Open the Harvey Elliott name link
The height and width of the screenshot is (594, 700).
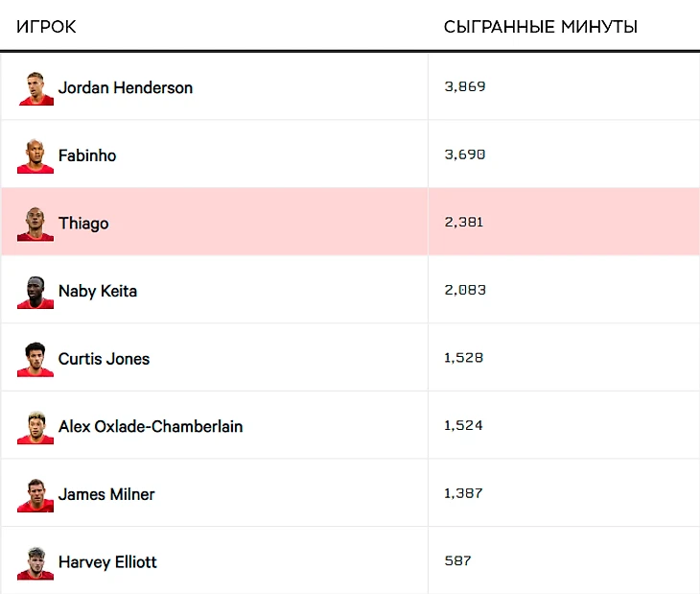107,562
